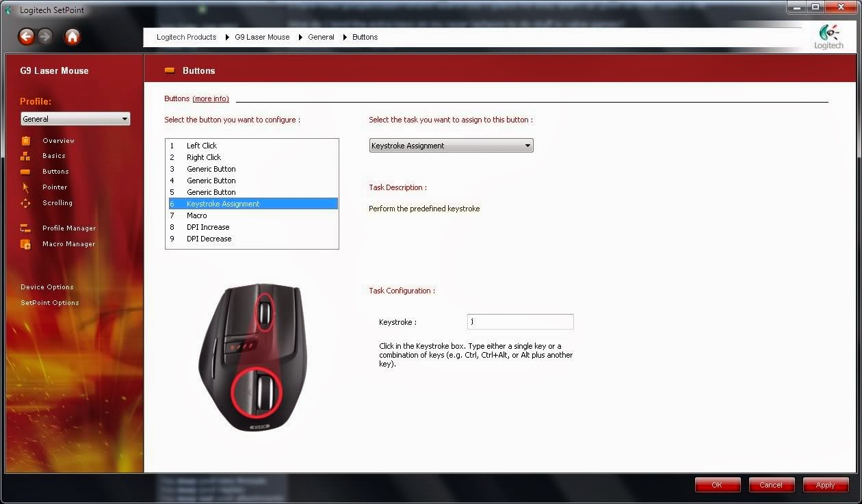
Task: Click the home icon in the toolbar
Action: [72, 37]
